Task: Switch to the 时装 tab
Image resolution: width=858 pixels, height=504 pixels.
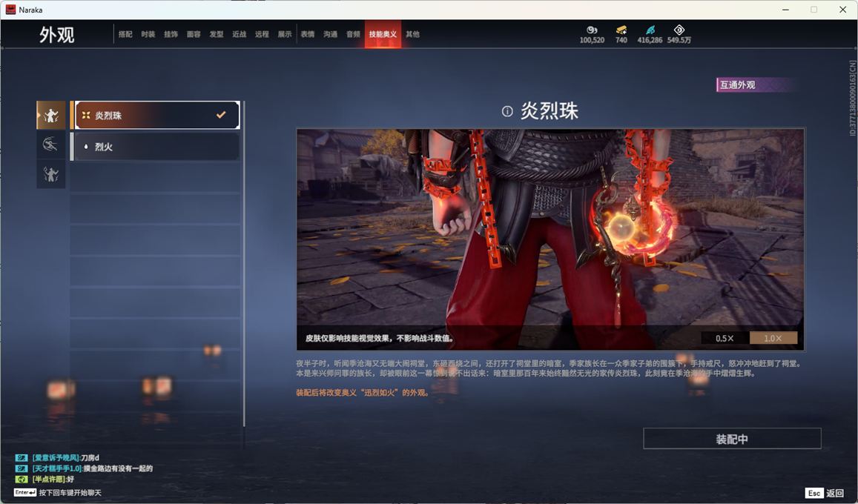Action: pyautogui.click(x=148, y=34)
